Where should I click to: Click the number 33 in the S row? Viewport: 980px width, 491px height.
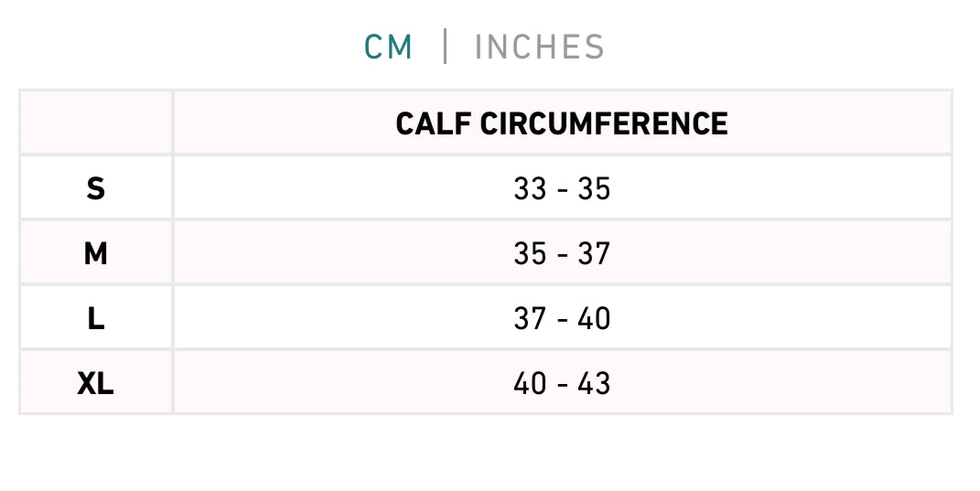[x=530, y=188]
